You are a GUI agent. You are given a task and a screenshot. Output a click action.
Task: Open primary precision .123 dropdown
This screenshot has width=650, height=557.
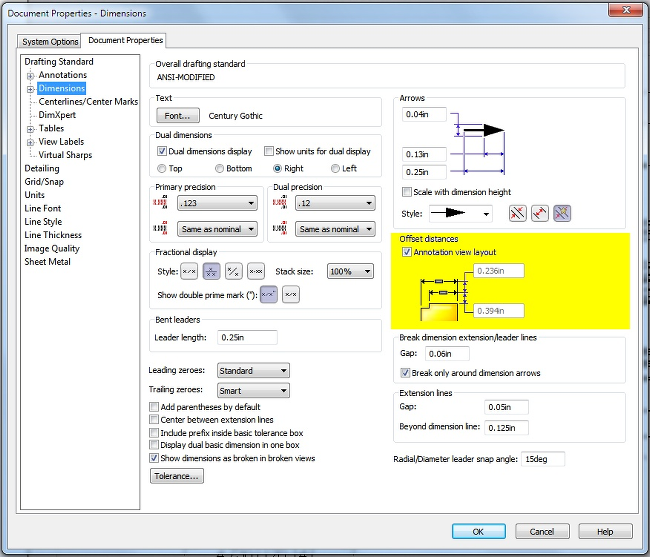click(x=217, y=203)
